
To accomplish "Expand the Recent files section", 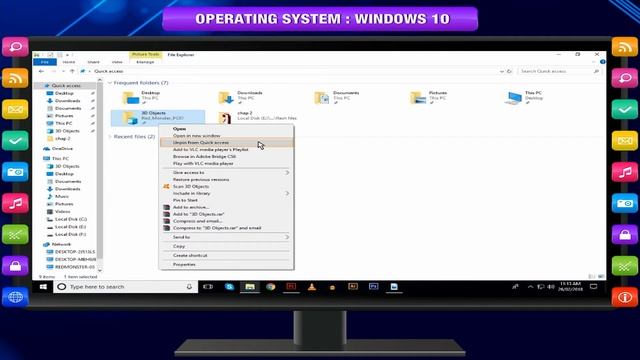I will click(x=110, y=137).
